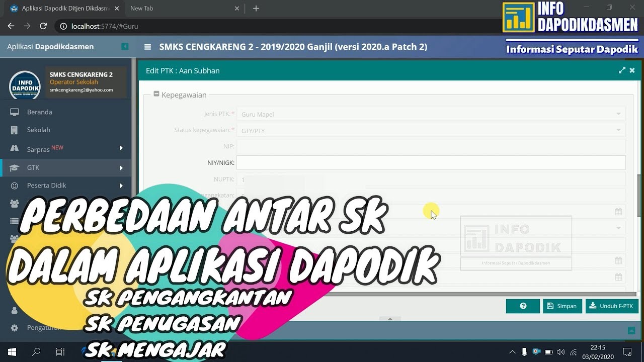Screen dimensions: 644x362
Task: Click the collapse arrow below dialog
Action: [390, 319]
